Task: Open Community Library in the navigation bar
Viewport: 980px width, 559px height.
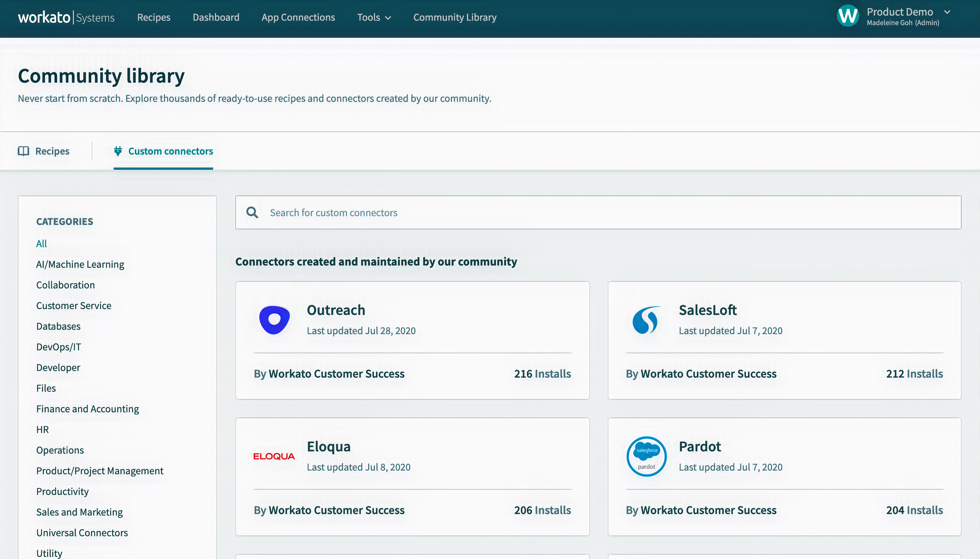Action: point(455,17)
